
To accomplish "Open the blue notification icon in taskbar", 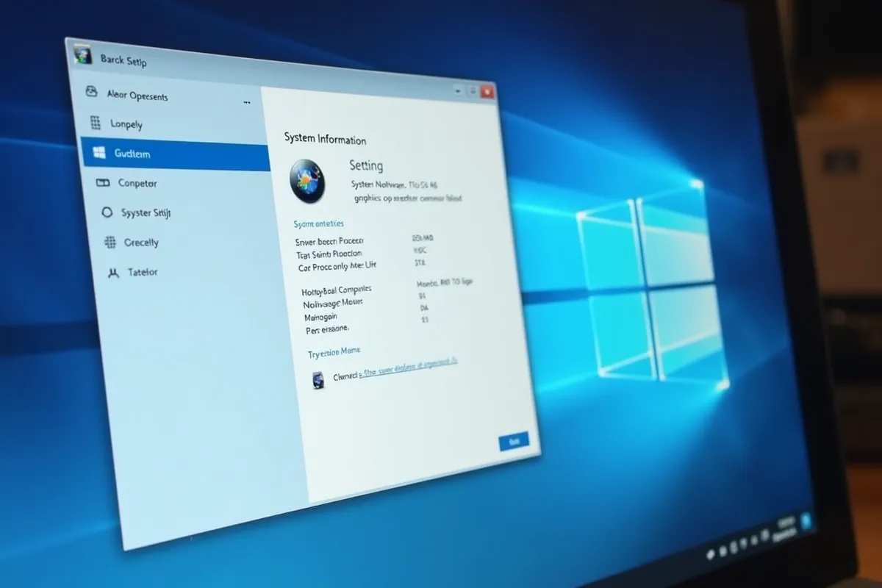I will tap(806, 521).
